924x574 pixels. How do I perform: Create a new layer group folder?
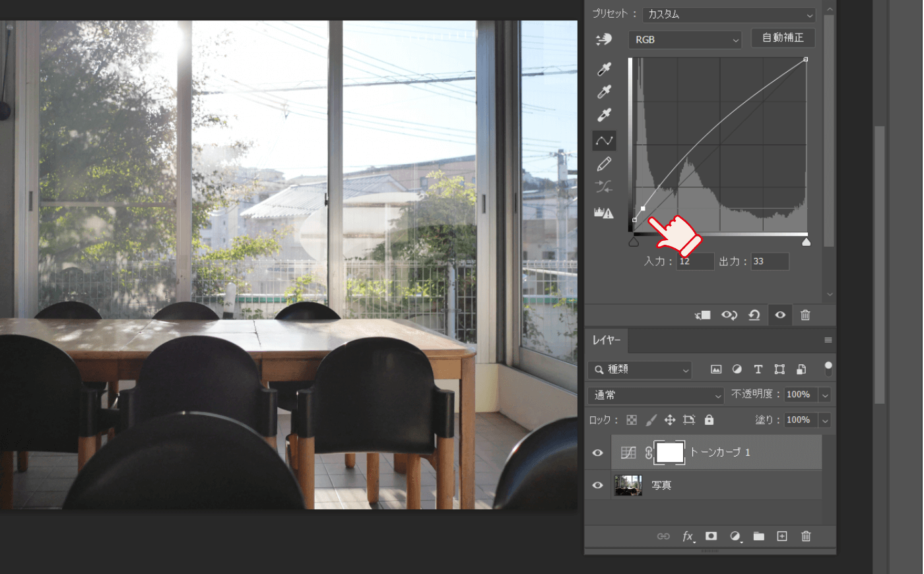click(759, 536)
